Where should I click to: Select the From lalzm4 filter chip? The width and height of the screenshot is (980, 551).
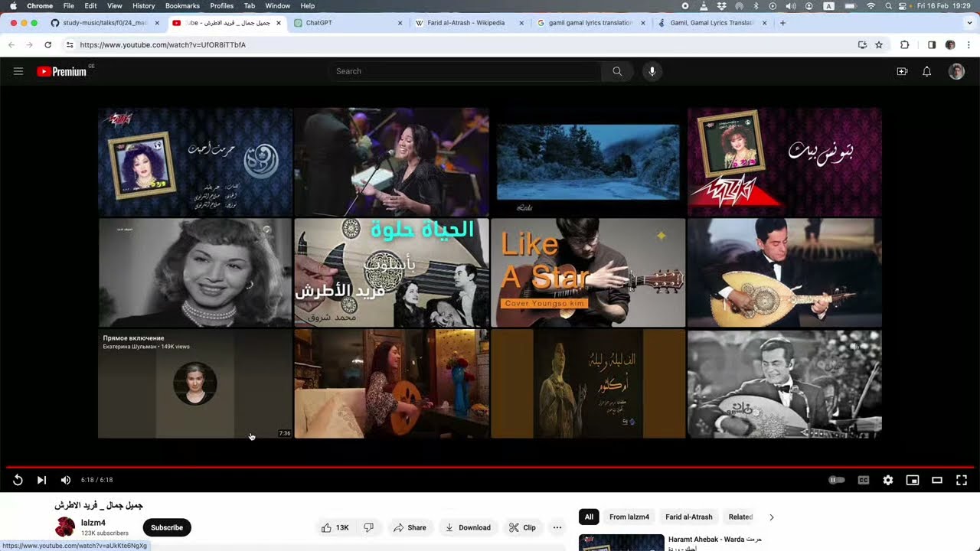tap(629, 517)
